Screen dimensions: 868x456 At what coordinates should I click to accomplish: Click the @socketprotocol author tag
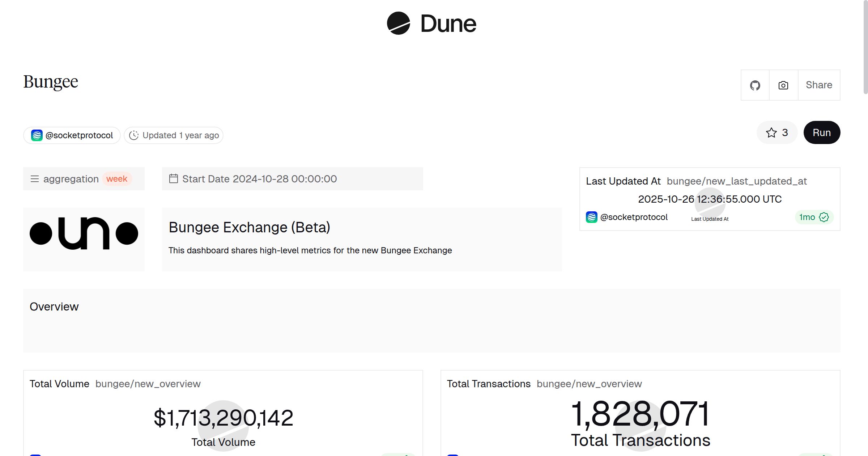coord(79,135)
